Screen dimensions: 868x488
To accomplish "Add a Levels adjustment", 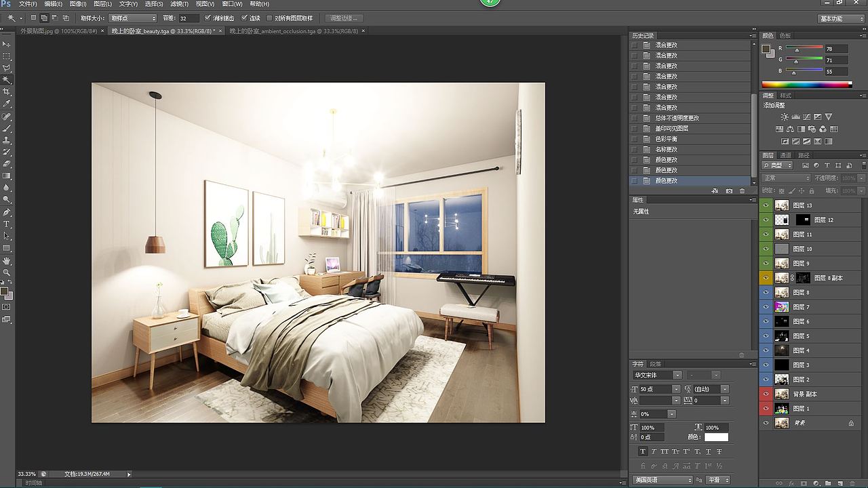I will pos(795,117).
